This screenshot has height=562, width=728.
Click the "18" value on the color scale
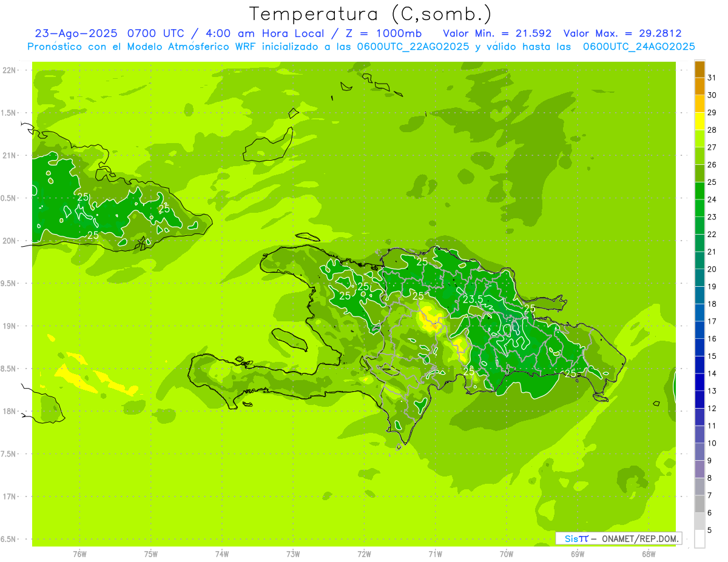712,304
